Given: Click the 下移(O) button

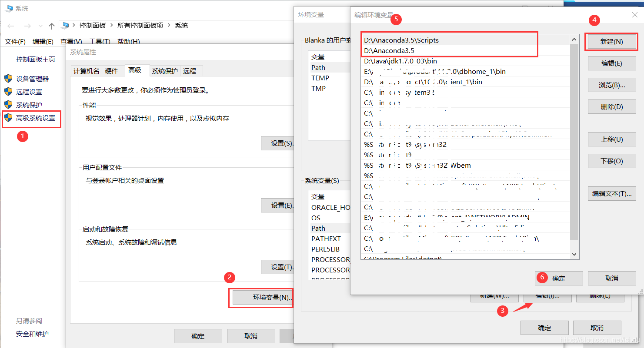Looking at the screenshot, I should 611,161.
